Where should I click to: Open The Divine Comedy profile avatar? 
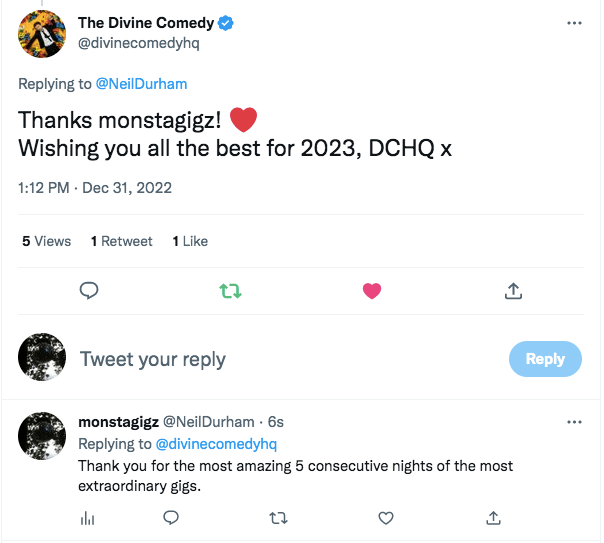tap(42, 33)
